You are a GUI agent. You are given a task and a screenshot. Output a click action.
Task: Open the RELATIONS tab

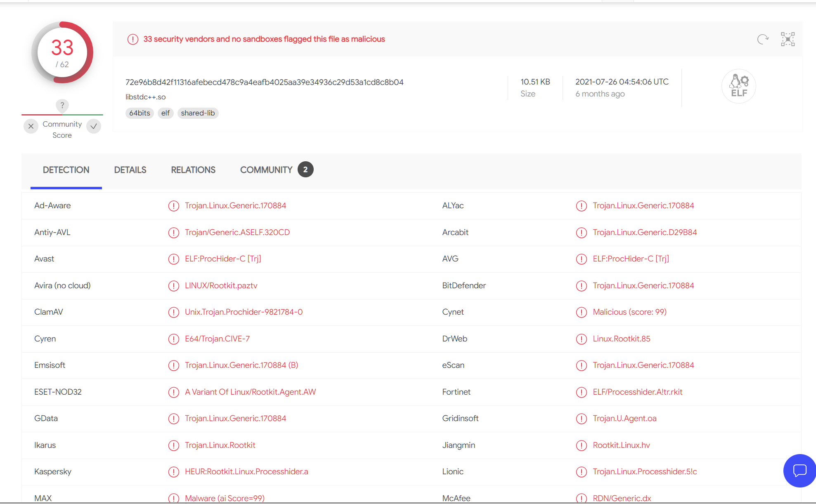click(x=193, y=170)
